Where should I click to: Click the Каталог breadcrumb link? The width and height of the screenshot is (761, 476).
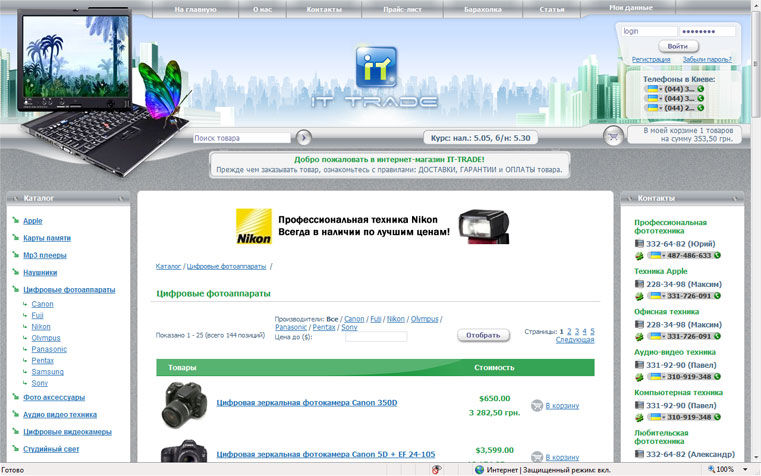pos(168,266)
